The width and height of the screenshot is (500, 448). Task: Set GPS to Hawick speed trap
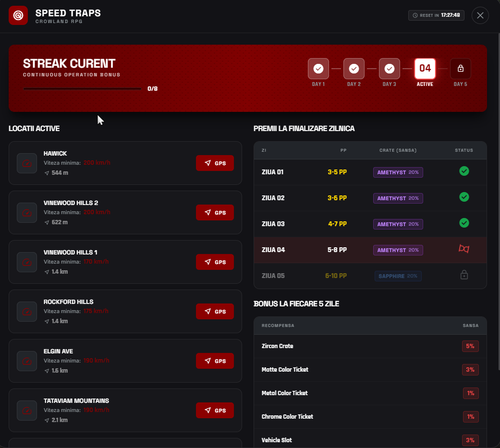tap(215, 163)
